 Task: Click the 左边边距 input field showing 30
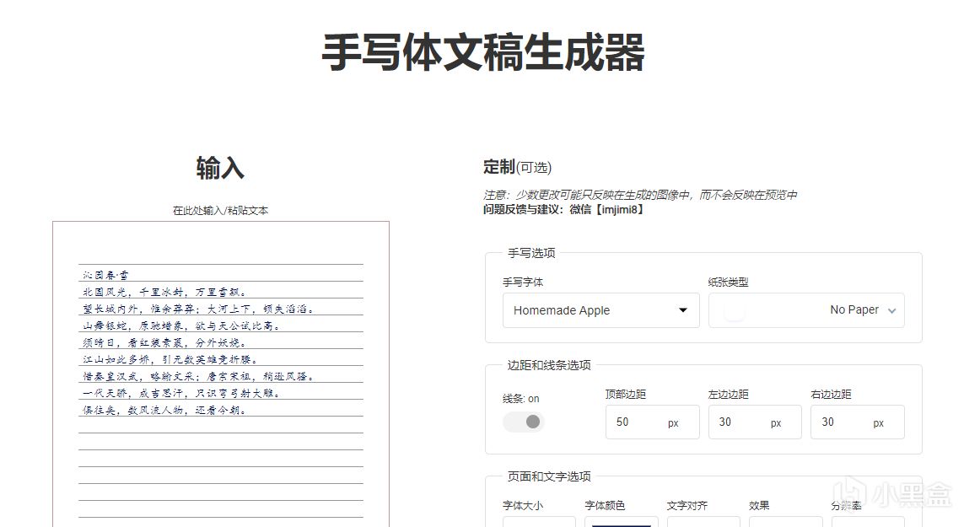click(x=754, y=422)
